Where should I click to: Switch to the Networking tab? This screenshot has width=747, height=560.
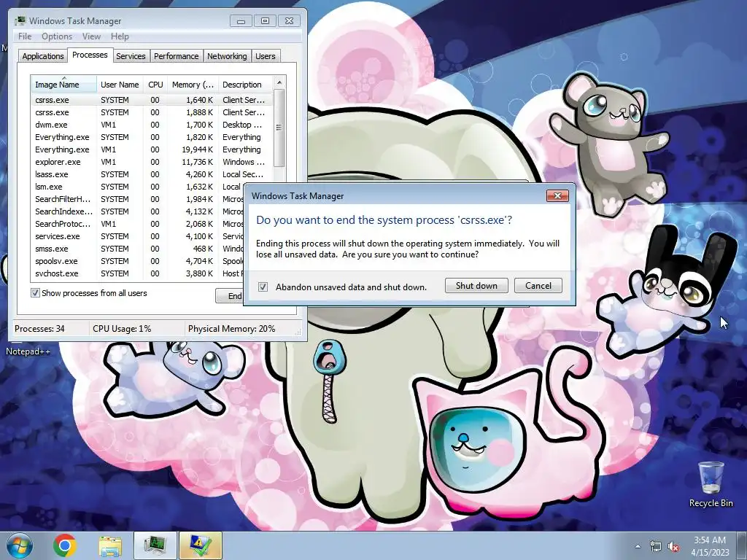coord(227,56)
